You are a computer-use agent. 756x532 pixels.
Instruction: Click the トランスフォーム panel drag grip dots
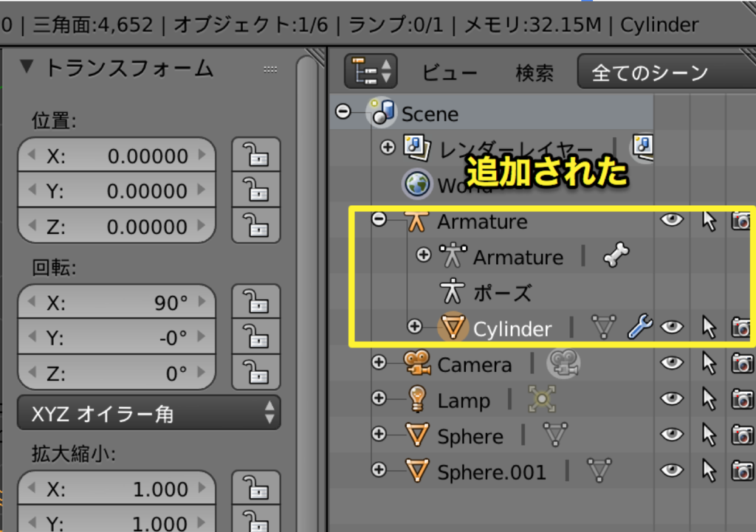pyautogui.click(x=270, y=70)
